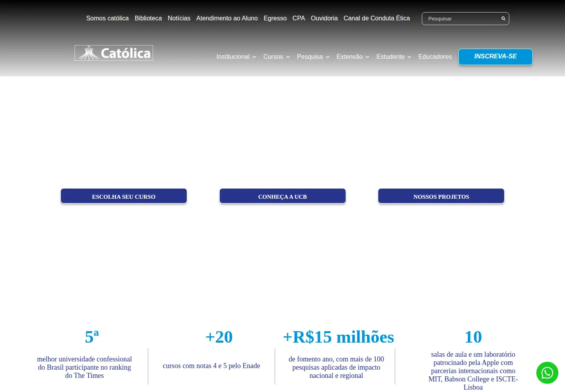Open the Notícias section
The height and width of the screenshot is (392, 565).
pyautogui.click(x=179, y=18)
